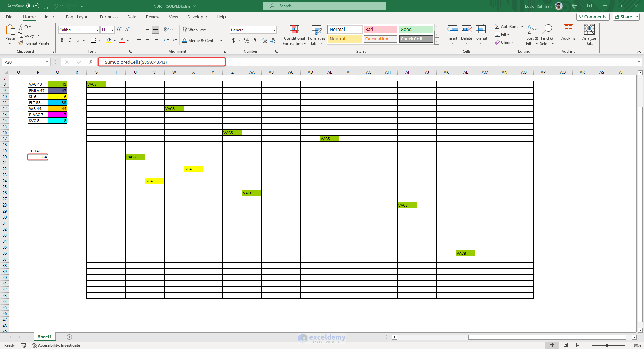Toggle Underline formatting
644x349 pixels.
coord(78,40)
